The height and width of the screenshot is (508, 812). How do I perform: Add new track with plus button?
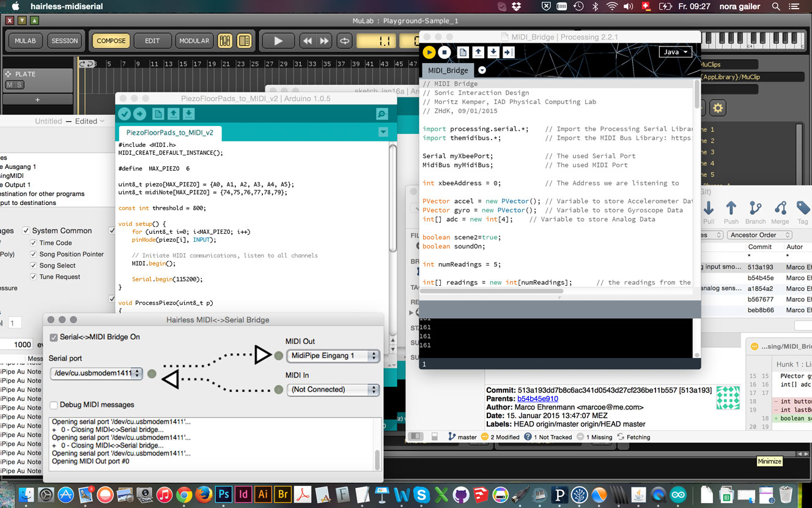[37, 100]
